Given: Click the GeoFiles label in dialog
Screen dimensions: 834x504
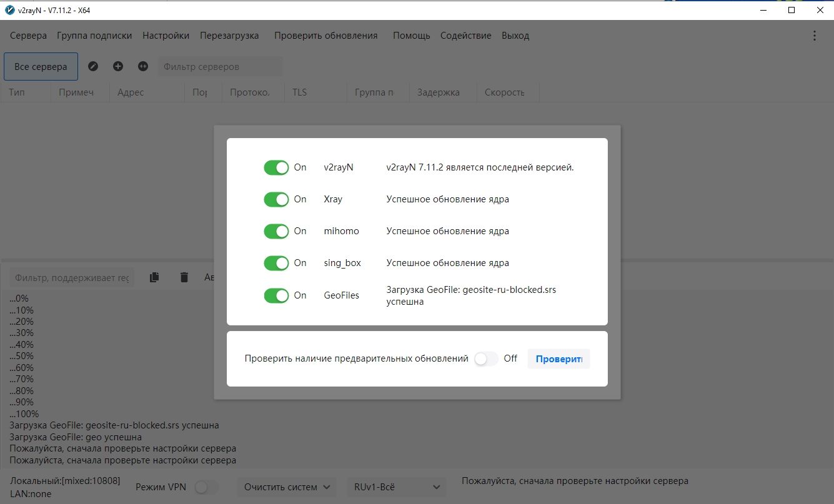Looking at the screenshot, I should click(x=341, y=295).
